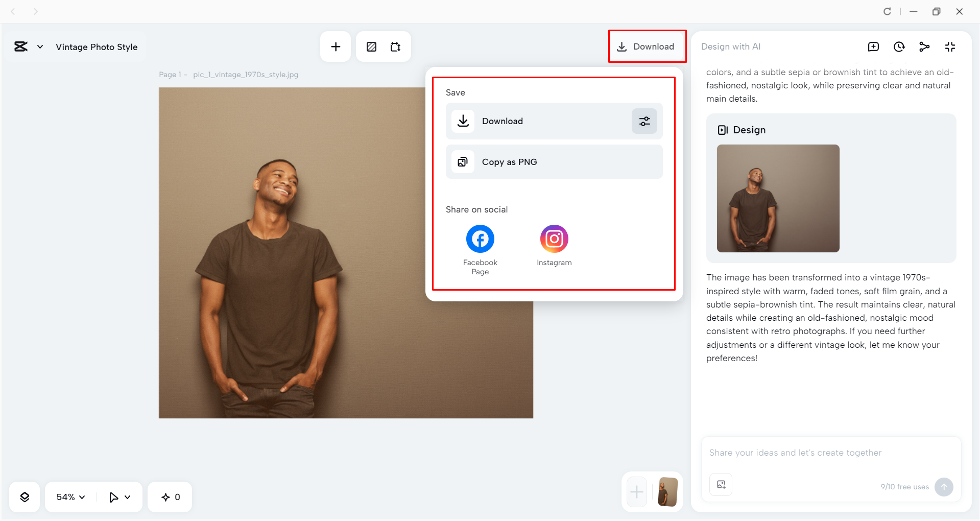Add a new page with plus button
This screenshot has width=980, height=521.
[637, 492]
